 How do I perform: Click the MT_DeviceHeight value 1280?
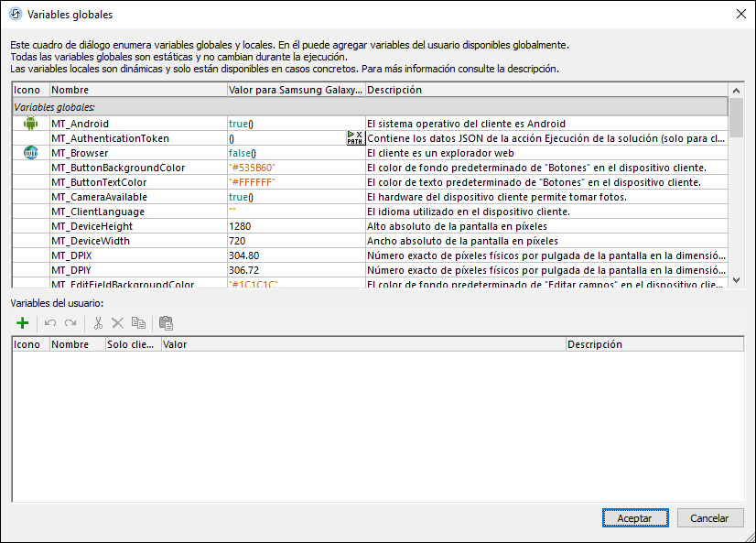pyautogui.click(x=239, y=226)
